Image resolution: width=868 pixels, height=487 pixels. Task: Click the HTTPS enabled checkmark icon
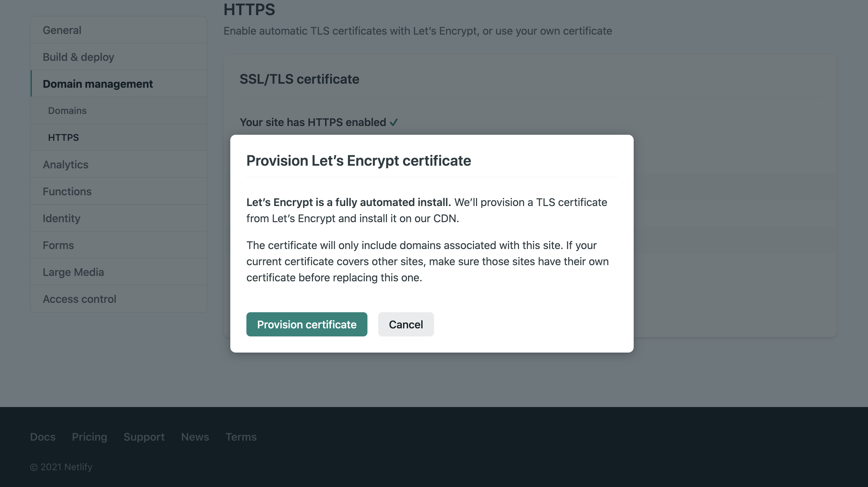click(394, 122)
